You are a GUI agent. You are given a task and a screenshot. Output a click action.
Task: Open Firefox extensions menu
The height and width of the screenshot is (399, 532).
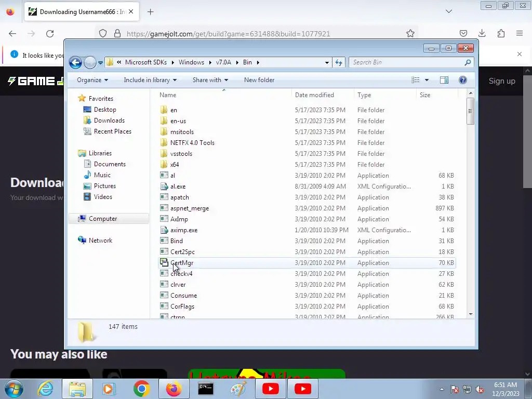point(501,33)
